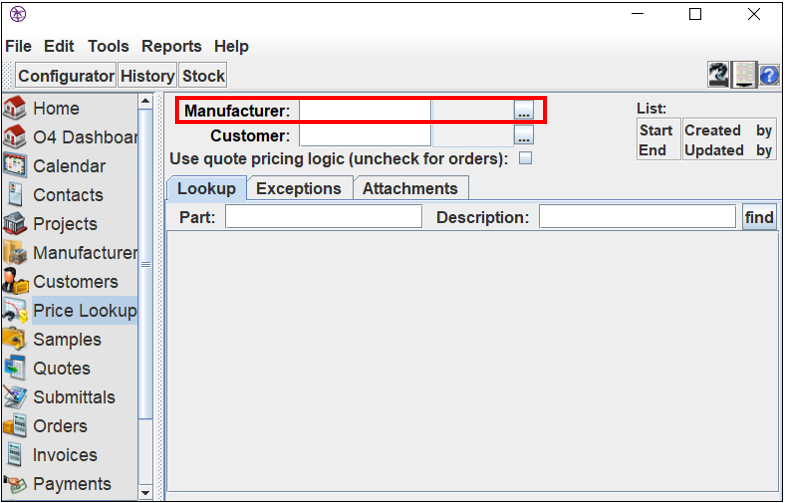
Task: Select the Calendar icon in sidebar
Action: (15, 166)
